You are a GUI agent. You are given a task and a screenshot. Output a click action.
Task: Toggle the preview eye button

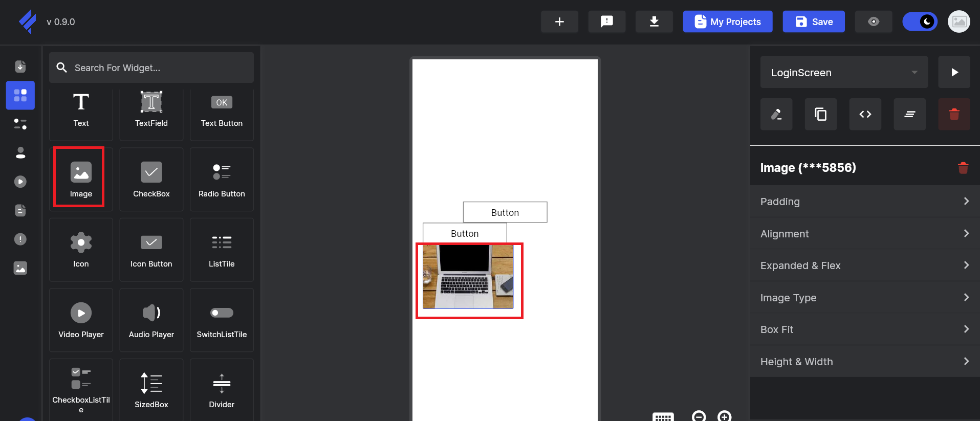(873, 21)
